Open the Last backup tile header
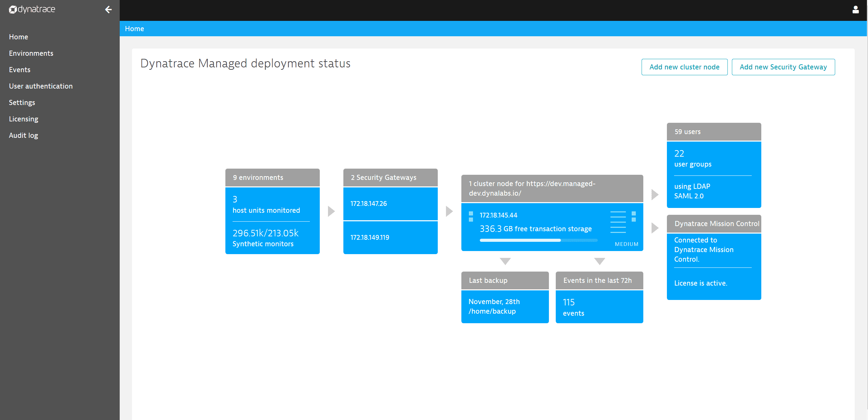This screenshot has height=420, width=868. [x=505, y=280]
